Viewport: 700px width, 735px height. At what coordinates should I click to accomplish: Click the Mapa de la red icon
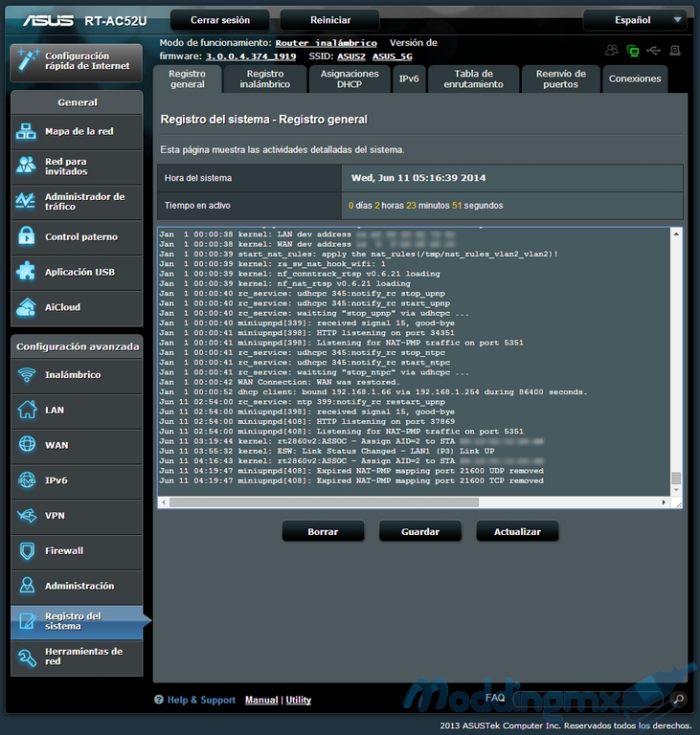(x=26, y=131)
